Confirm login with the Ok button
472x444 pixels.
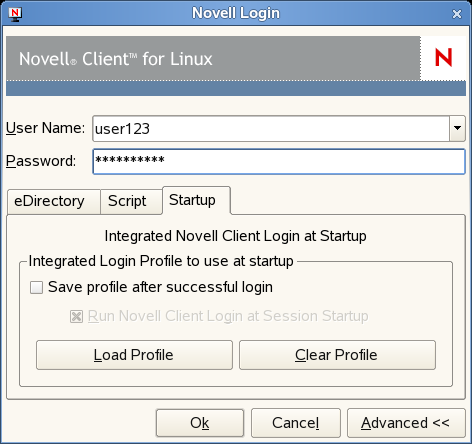tap(200, 423)
